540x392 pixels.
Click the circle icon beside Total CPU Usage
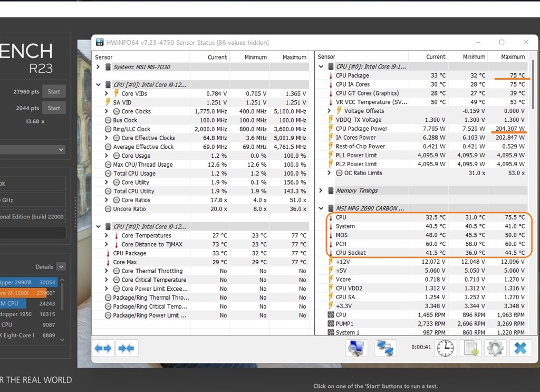coord(108,173)
